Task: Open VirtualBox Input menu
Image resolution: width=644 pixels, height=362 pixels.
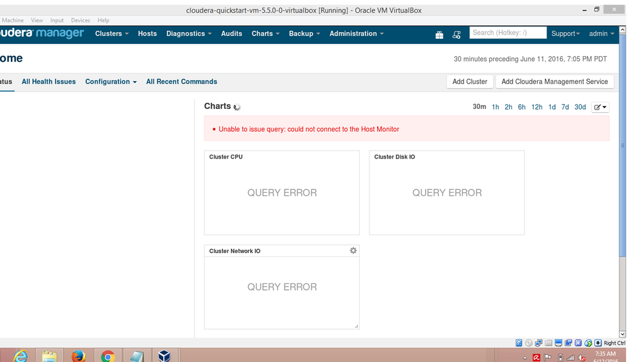Action: [x=57, y=20]
